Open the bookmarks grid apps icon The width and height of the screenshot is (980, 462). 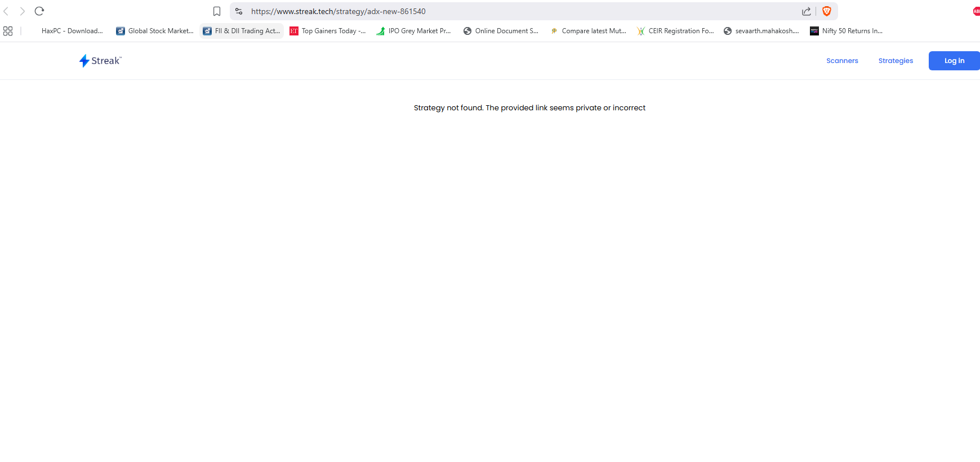point(8,31)
